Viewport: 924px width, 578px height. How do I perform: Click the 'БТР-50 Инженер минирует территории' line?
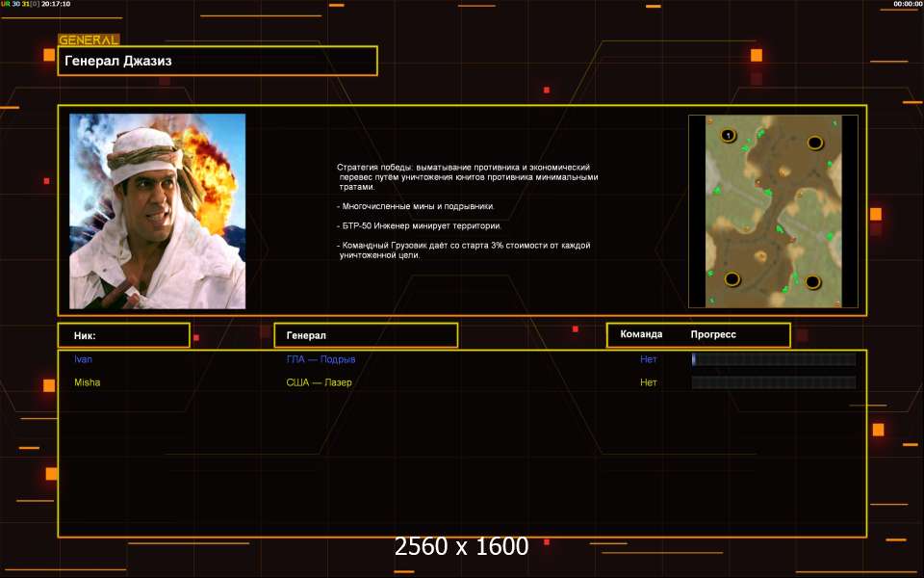(419, 225)
